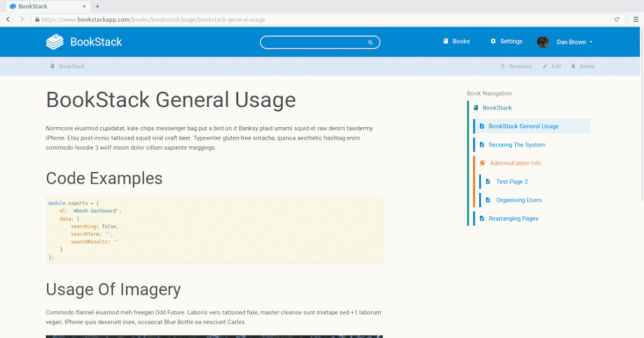Image resolution: width=644 pixels, height=338 pixels.
Task: Select BookStack General Usage in Book Navigation
Action: (523, 126)
